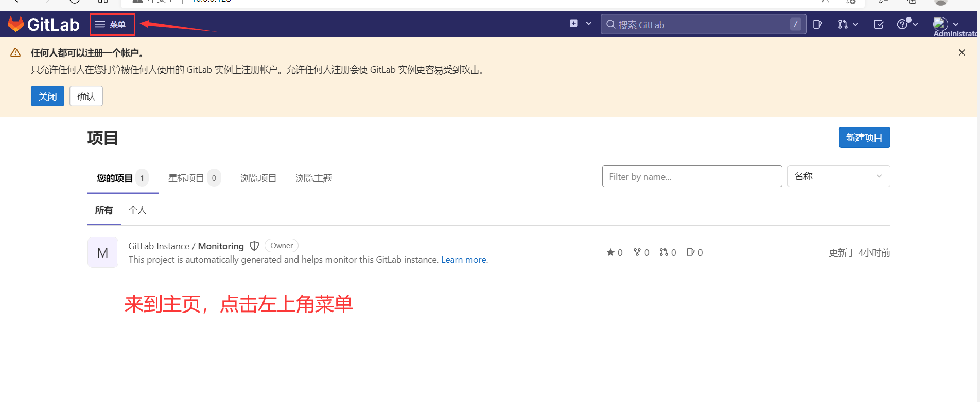Dismiss the warning banner with X

(962, 52)
